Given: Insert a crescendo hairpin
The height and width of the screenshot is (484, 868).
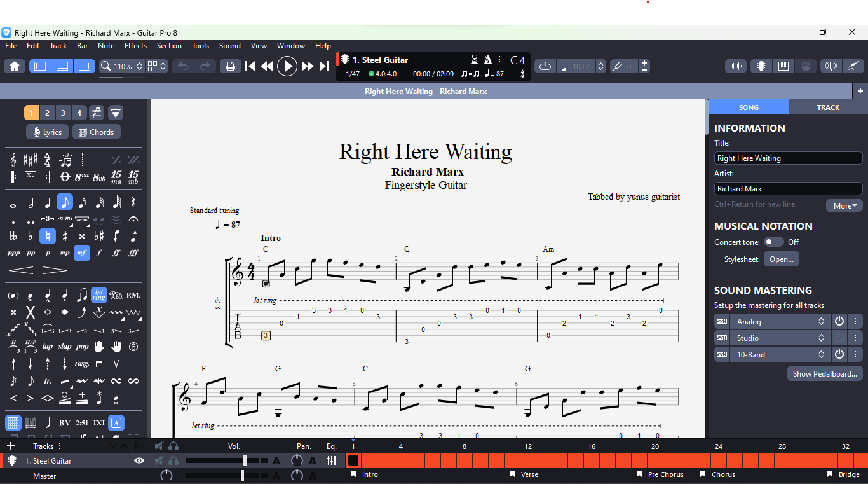Looking at the screenshot, I should 21,270.
